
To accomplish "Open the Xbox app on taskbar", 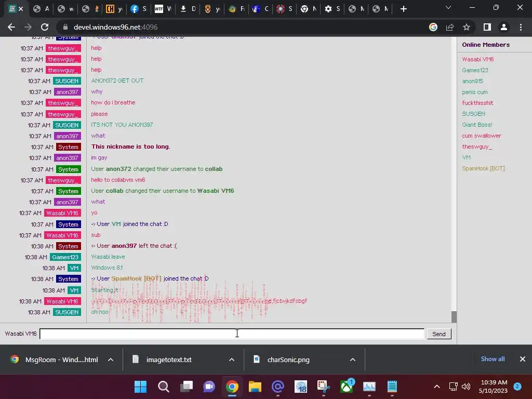I will click(x=347, y=387).
